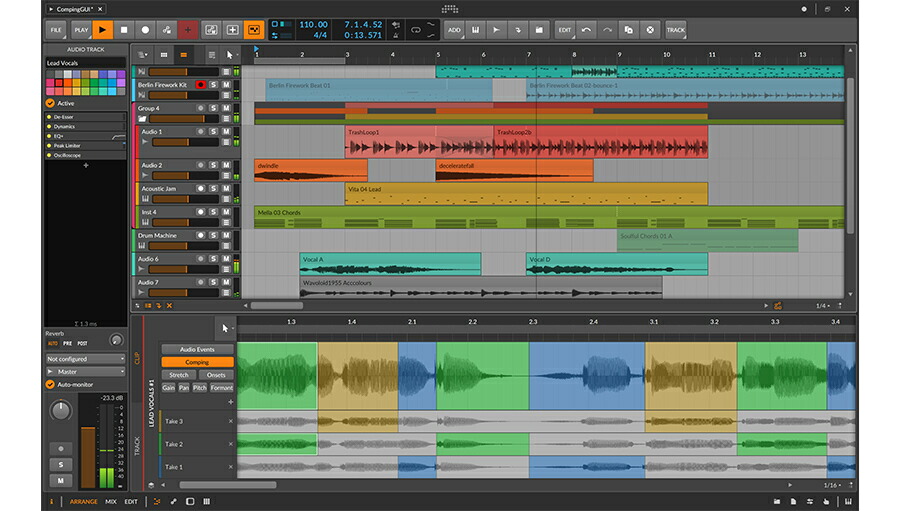900x511 pixels.
Task: Click the Comping mode button
Action: pos(197,362)
